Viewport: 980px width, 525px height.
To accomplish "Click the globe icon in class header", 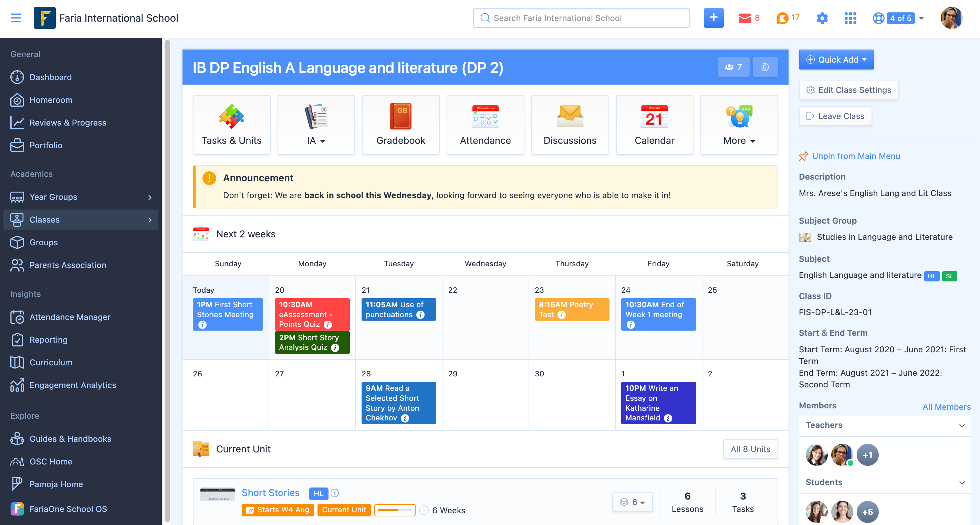I will [x=765, y=67].
